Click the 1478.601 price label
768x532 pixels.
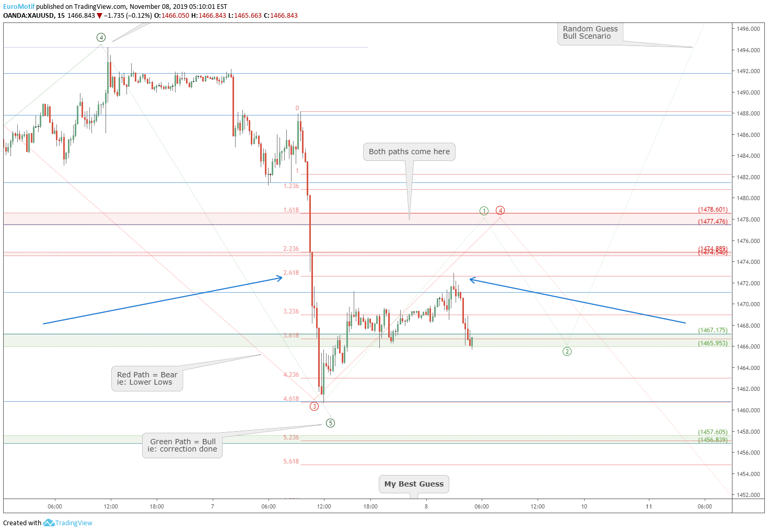[713, 210]
